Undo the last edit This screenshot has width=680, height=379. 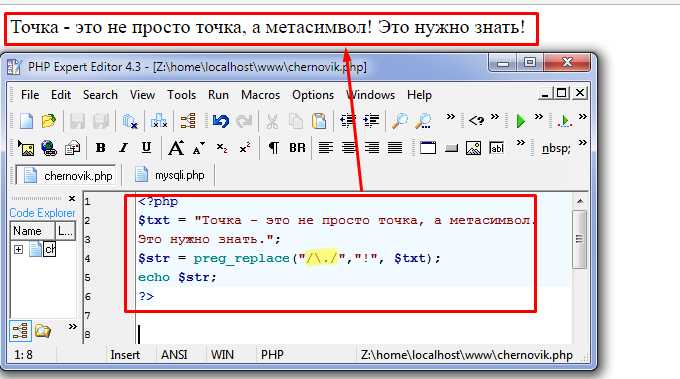[x=221, y=121]
